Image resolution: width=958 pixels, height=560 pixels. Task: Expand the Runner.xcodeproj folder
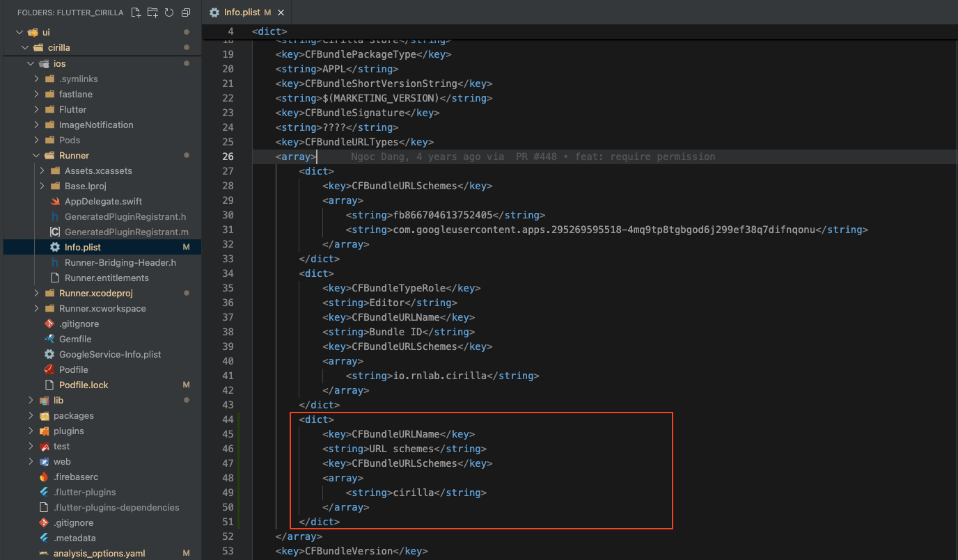36,293
